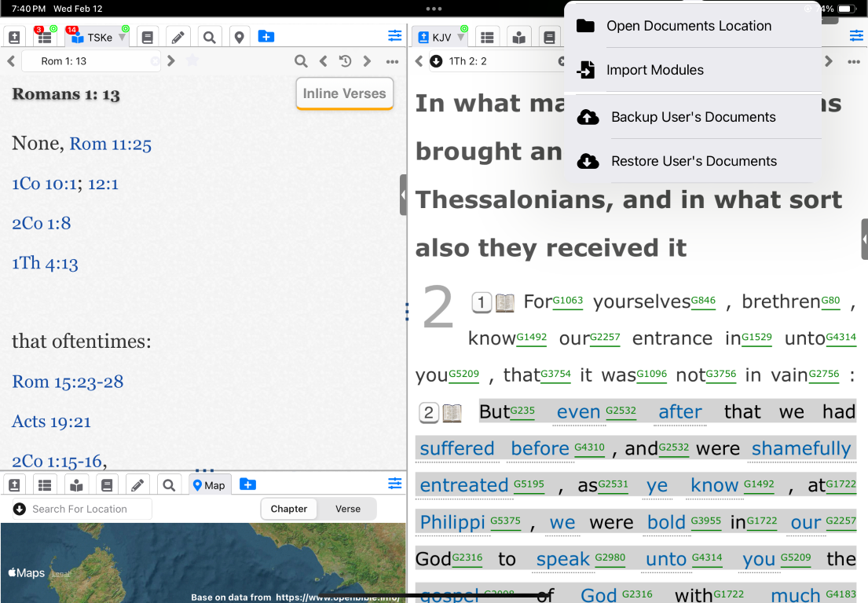868x603 pixels.
Task: Open layout settings sliders icon in top-left panel
Action: point(394,36)
